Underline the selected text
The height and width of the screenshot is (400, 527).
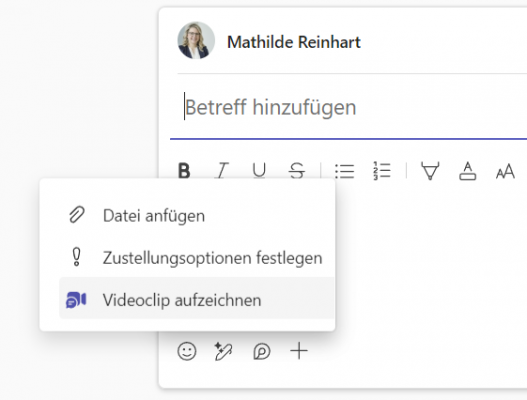coord(259,171)
